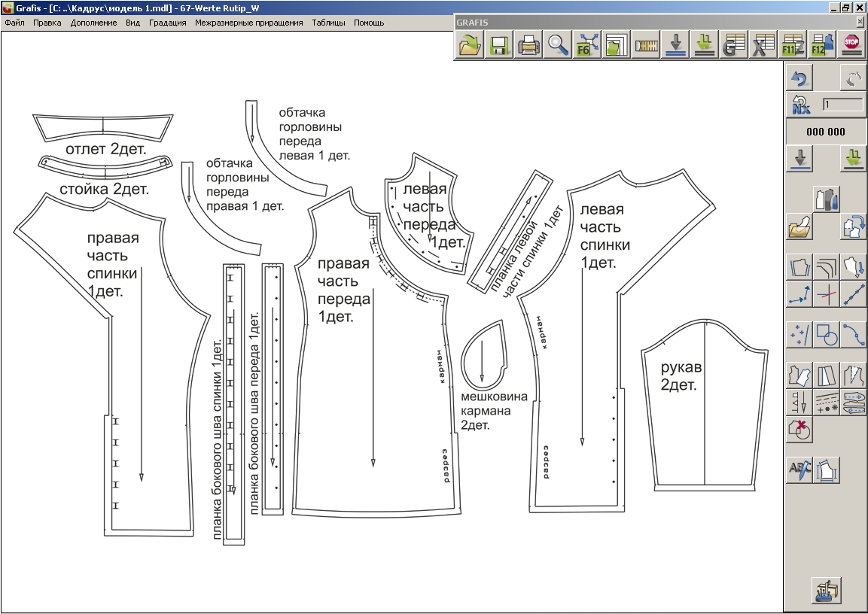Open the X table icon in GRAFIS toolbar
The height and width of the screenshot is (614, 868).
[763, 45]
